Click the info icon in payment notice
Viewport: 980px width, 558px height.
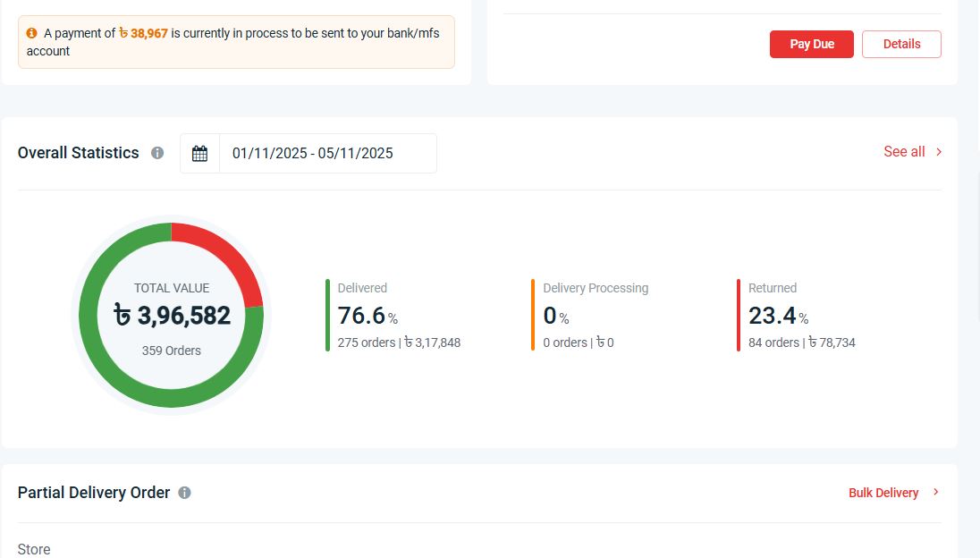pos(31,33)
